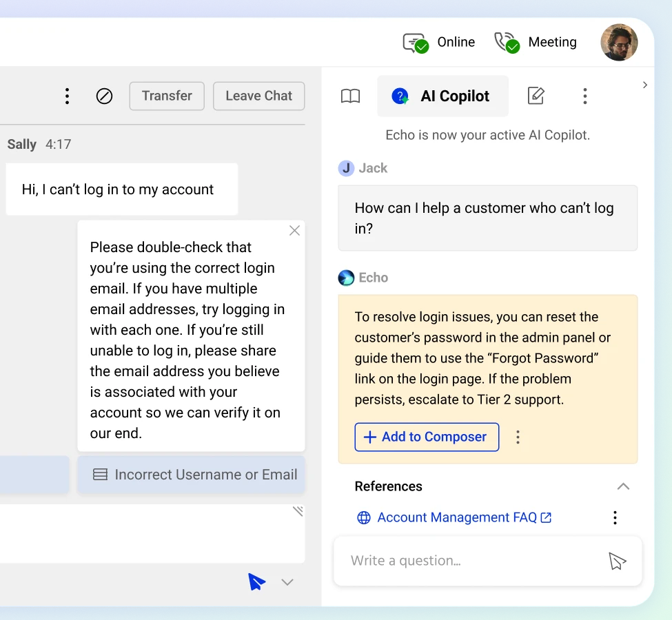
Task: Click Add to Composer button
Action: point(427,437)
